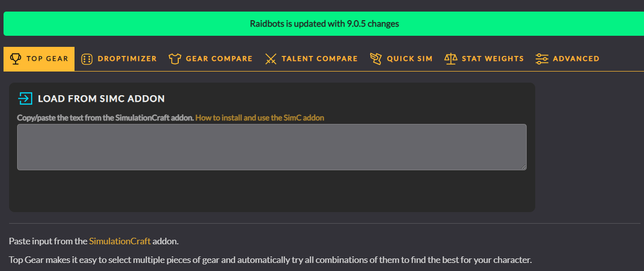
Task: Open the Gear Compare tab
Action: (219, 59)
